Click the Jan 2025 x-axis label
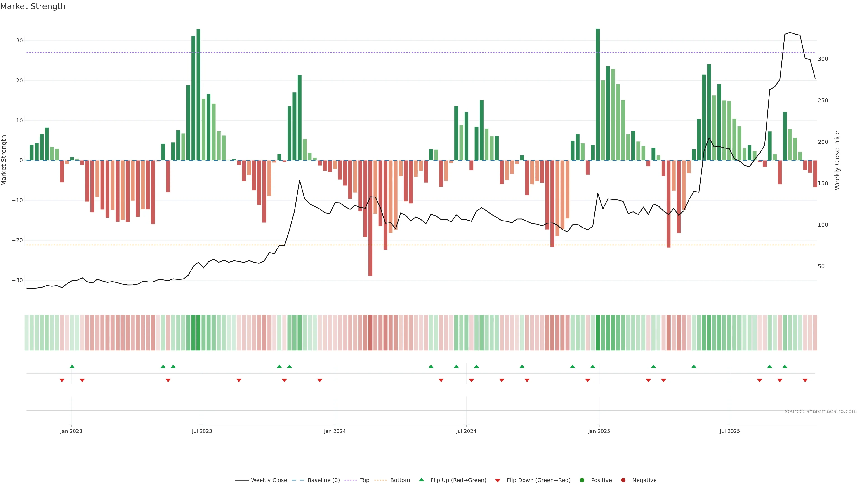868x488 pixels. click(599, 431)
